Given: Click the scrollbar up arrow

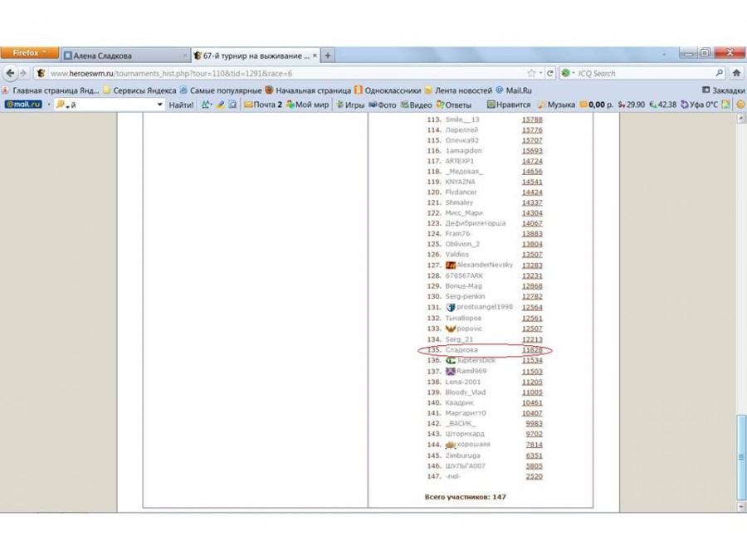Looking at the screenshot, I should [x=741, y=119].
